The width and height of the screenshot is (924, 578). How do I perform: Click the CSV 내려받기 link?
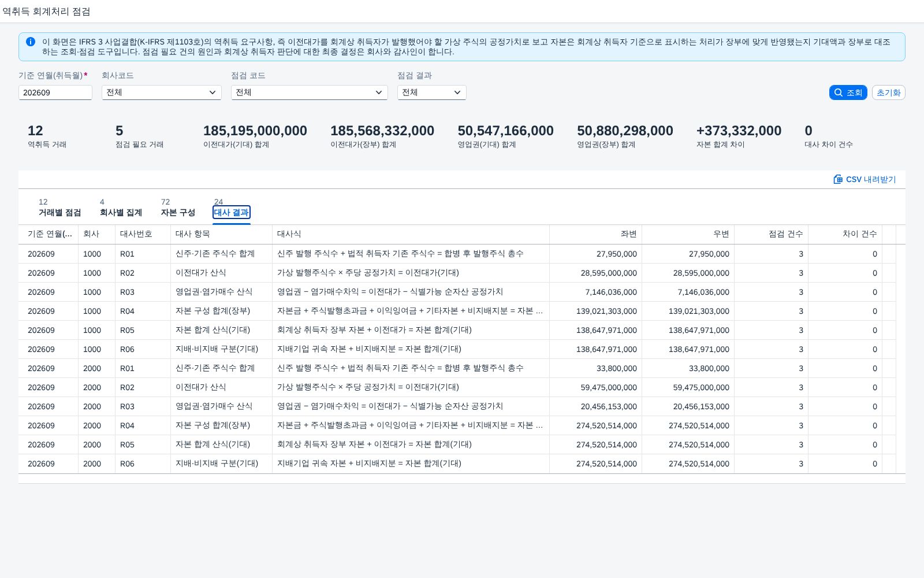pos(865,179)
